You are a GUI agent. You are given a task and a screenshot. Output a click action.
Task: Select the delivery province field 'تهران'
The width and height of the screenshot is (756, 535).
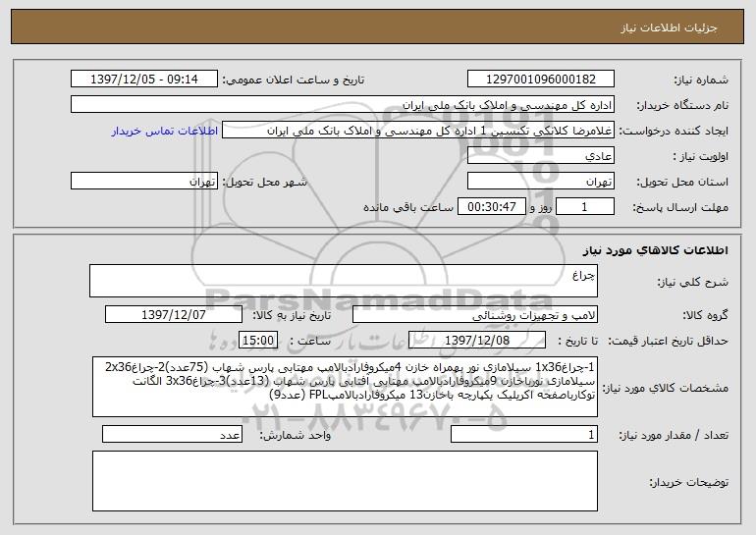[x=540, y=182]
